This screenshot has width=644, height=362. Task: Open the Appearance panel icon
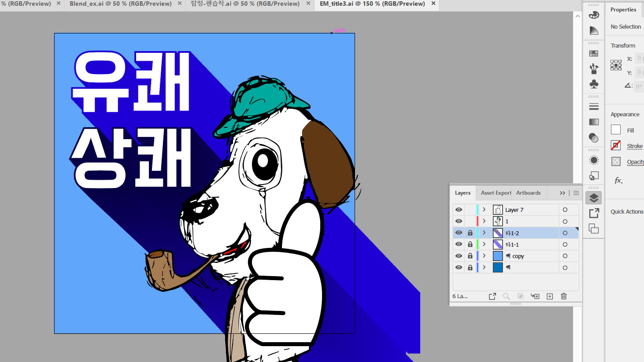[x=594, y=160]
